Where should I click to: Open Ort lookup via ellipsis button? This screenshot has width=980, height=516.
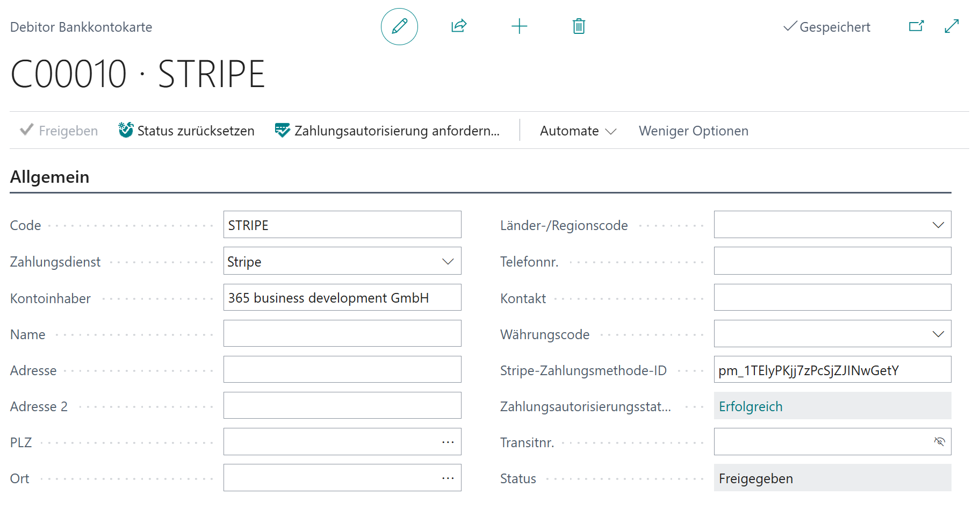[x=448, y=478]
